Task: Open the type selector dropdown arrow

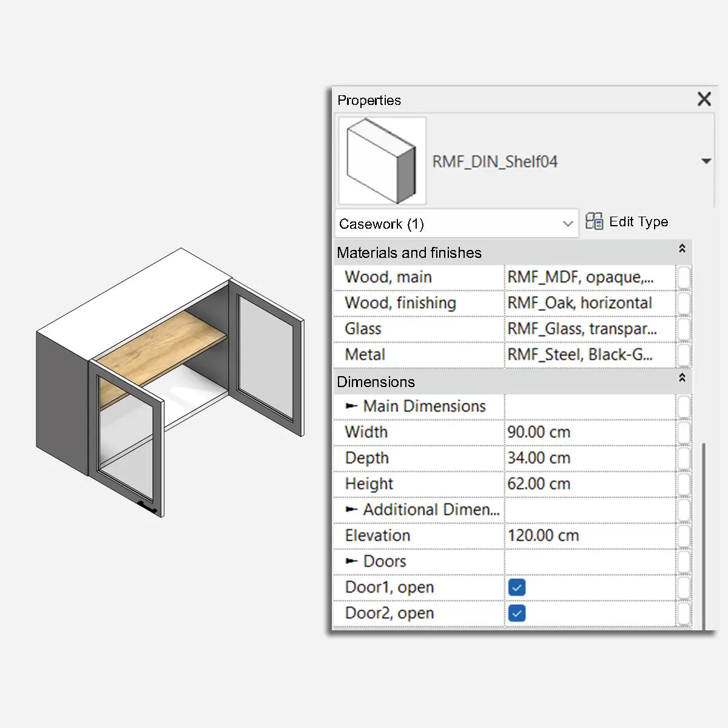Action: pyautogui.click(x=706, y=161)
